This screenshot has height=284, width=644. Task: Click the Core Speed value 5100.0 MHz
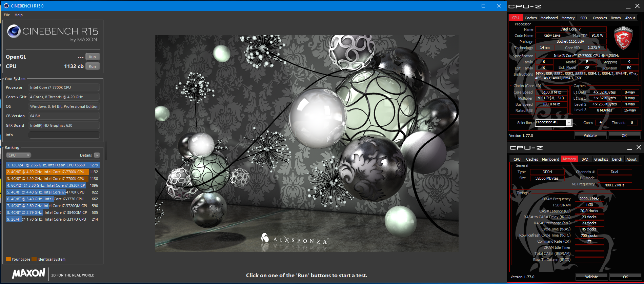(x=551, y=92)
